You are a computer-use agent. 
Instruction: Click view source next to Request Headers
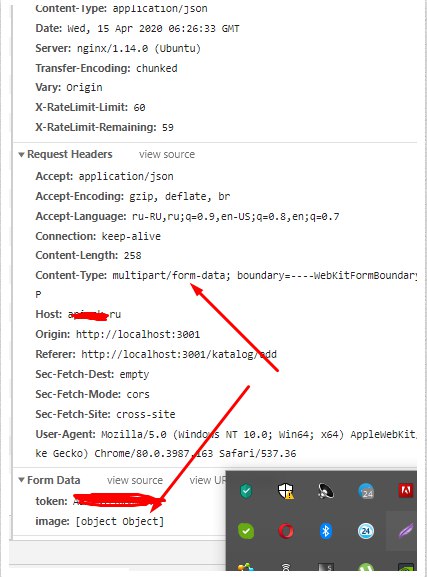167,155
